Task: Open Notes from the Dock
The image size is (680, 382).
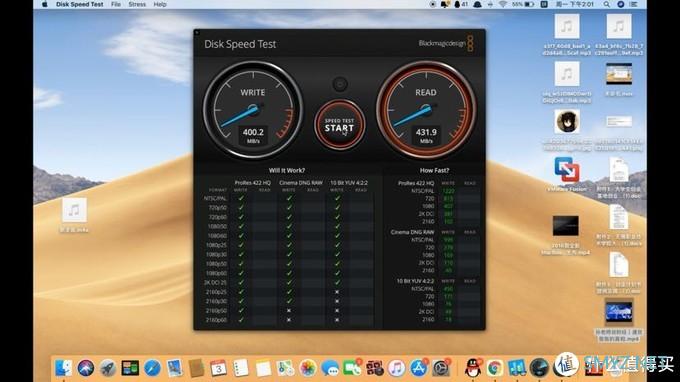Action: [263, 368]
